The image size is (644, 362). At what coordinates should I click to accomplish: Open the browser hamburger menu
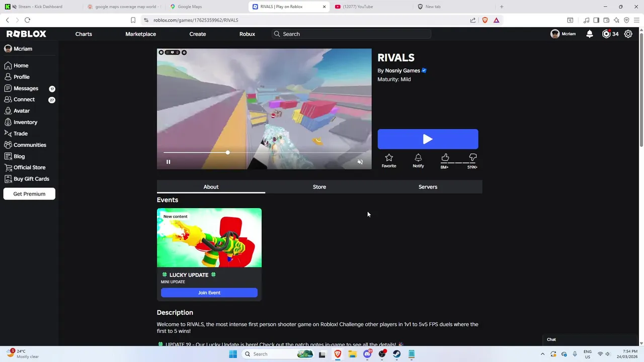[636, 20]
